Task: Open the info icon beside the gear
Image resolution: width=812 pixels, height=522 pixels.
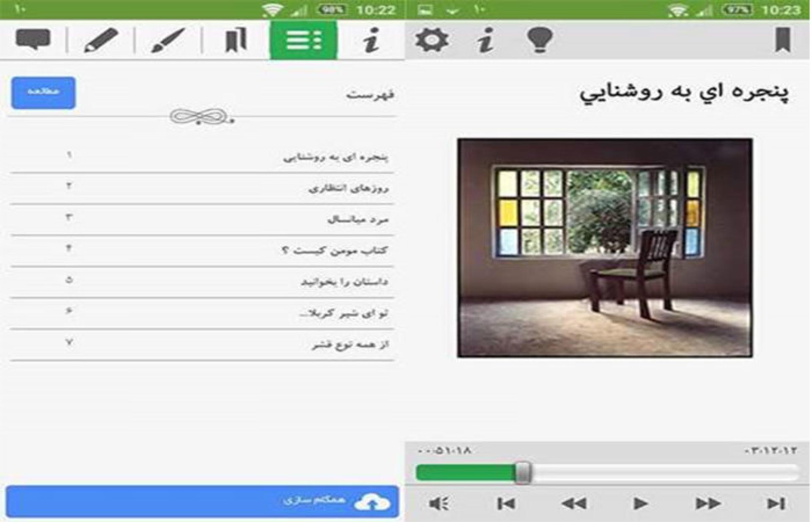Action: [486, 40]
